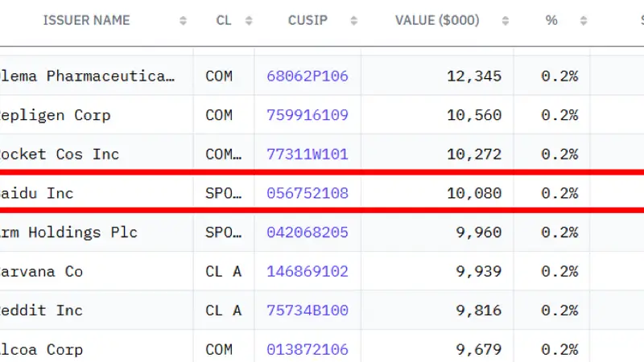
Task: Open Baidu CUSIP link 056752108
Action: pyautogui.click(x=308, y=193)
